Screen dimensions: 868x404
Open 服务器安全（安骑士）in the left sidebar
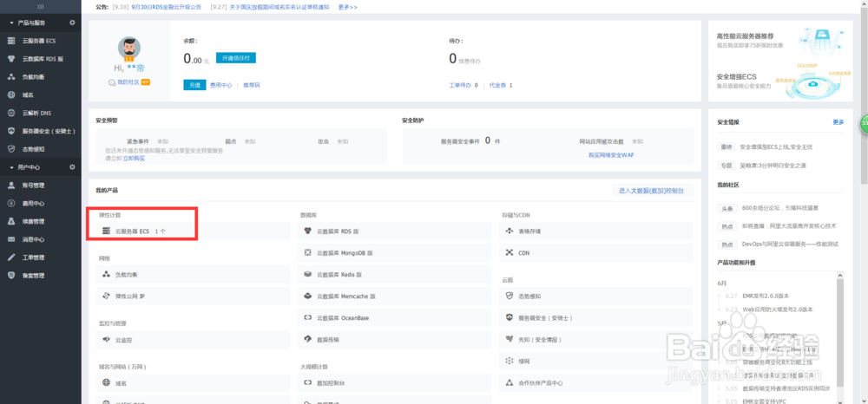(41, 131)
